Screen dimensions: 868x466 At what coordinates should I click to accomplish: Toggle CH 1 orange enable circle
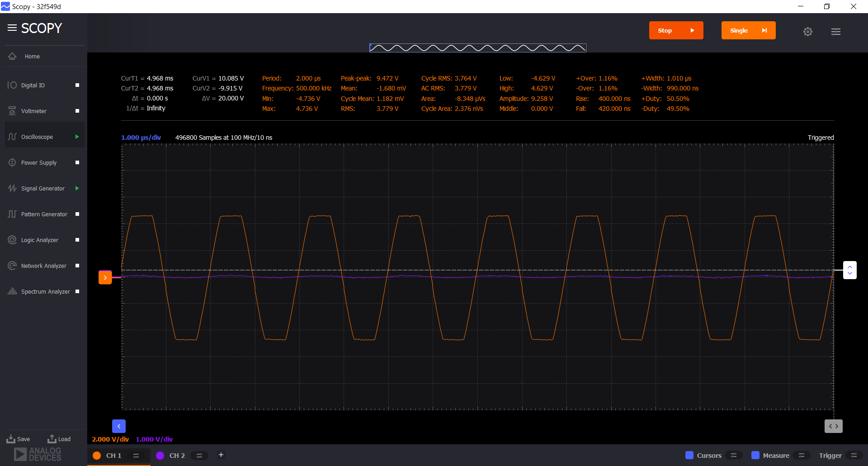97,456
